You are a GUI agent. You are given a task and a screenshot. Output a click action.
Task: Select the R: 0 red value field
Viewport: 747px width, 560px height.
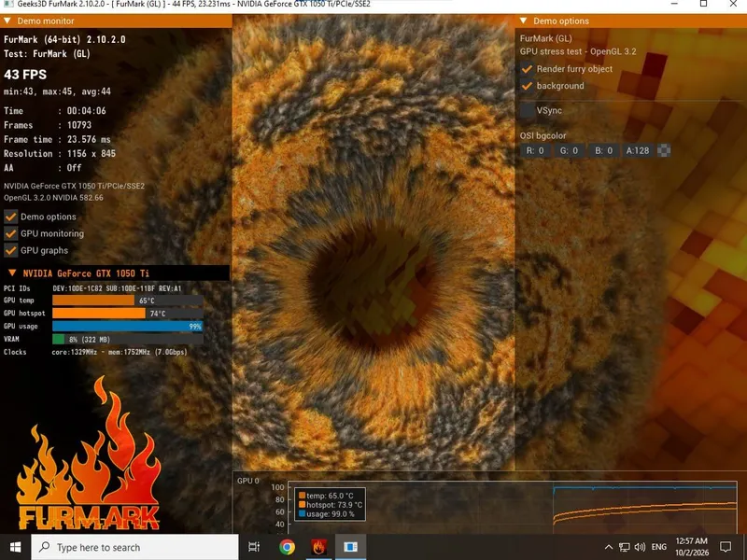(535, 150)
